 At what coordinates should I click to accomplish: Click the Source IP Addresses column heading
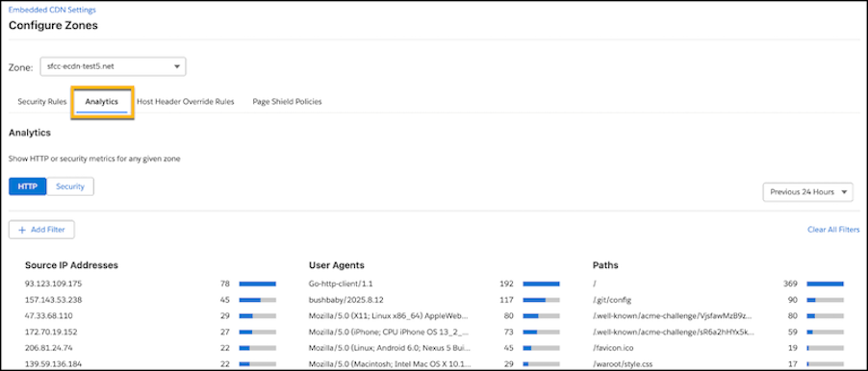[71, 265]
